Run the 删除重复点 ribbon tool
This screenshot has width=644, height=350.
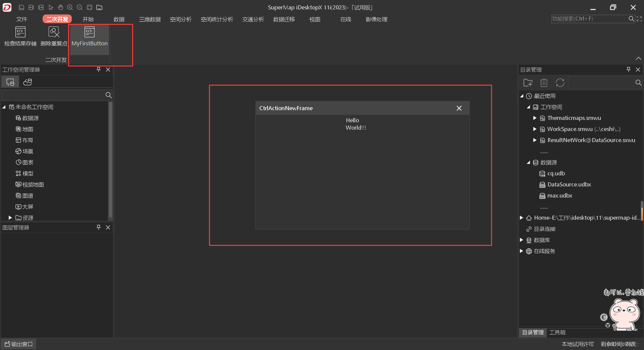pos(54,36)
